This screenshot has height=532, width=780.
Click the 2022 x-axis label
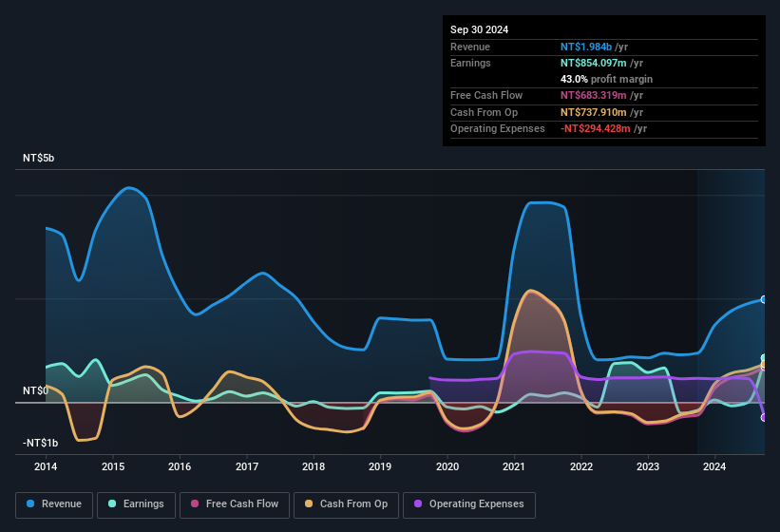coord(581,466)
